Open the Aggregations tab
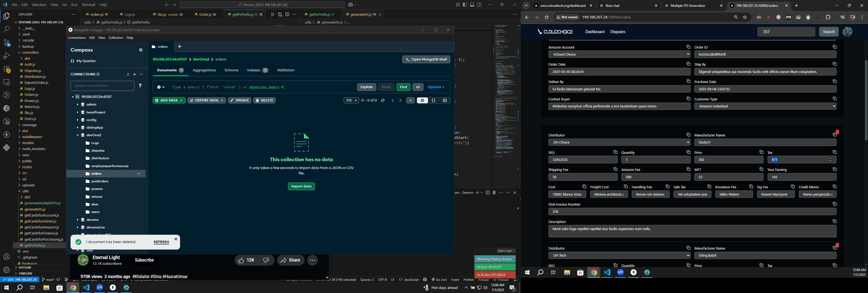 [204, 70]
